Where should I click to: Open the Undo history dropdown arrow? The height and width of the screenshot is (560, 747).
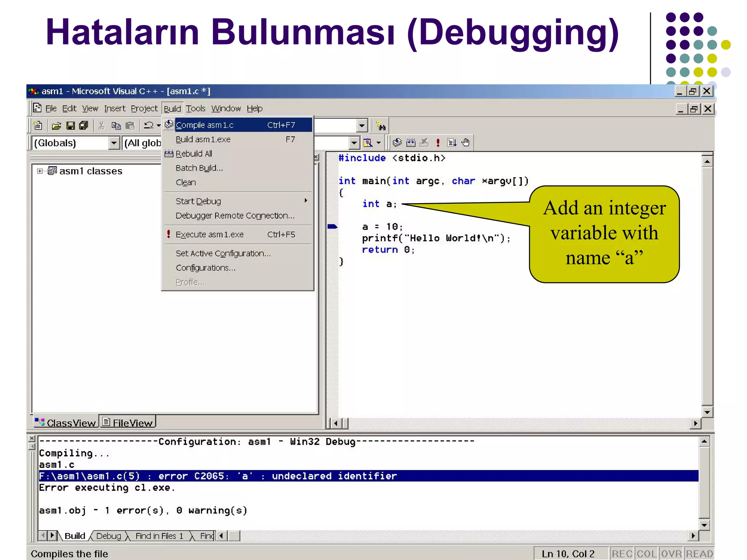[x=159, y=126]
